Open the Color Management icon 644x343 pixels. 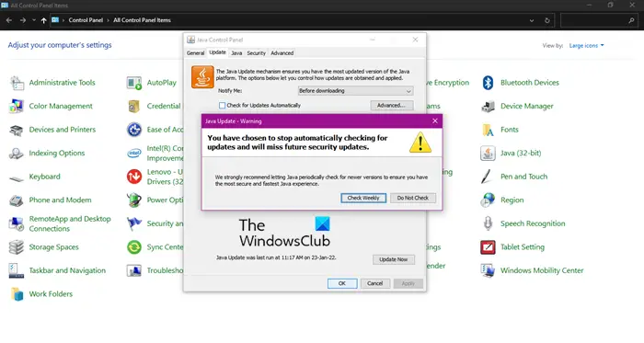click(17, 107)
